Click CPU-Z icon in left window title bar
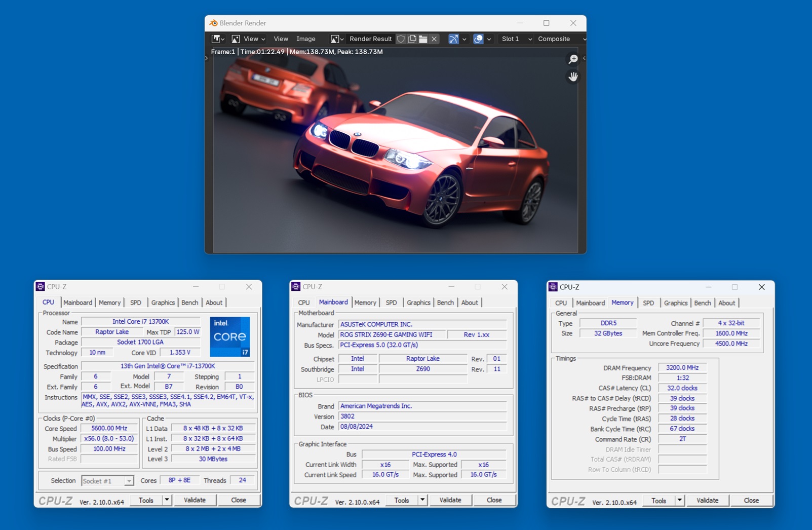 pyautogui.click(x=40, y=287)
